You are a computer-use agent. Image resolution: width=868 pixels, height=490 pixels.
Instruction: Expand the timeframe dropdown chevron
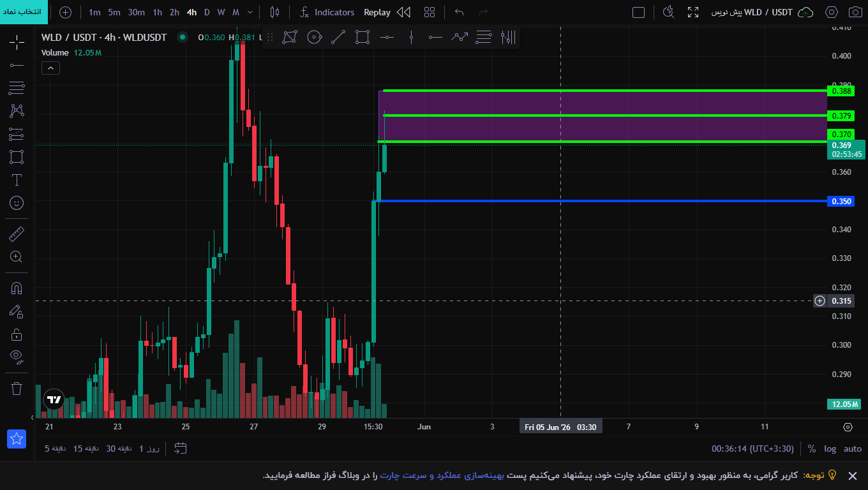pyautogui.click(x=250, y=12)
